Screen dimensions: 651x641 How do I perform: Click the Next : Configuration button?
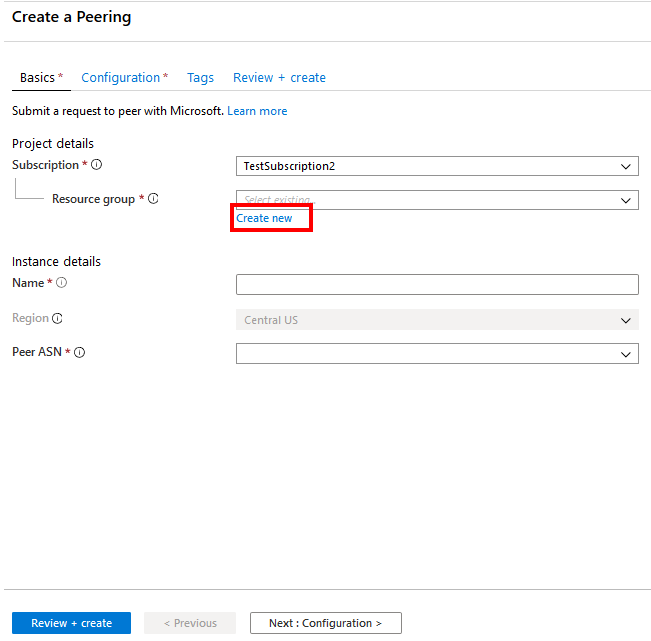point(326,623)
